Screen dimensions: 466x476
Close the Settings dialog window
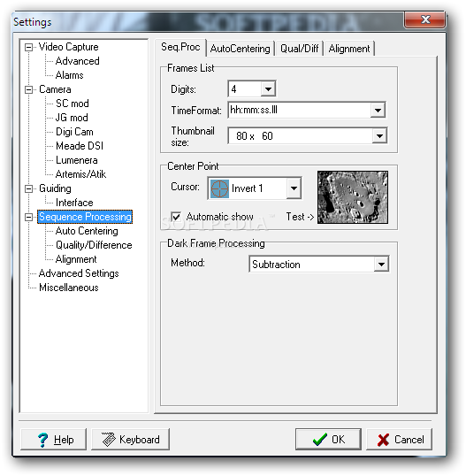coord(424,19)
